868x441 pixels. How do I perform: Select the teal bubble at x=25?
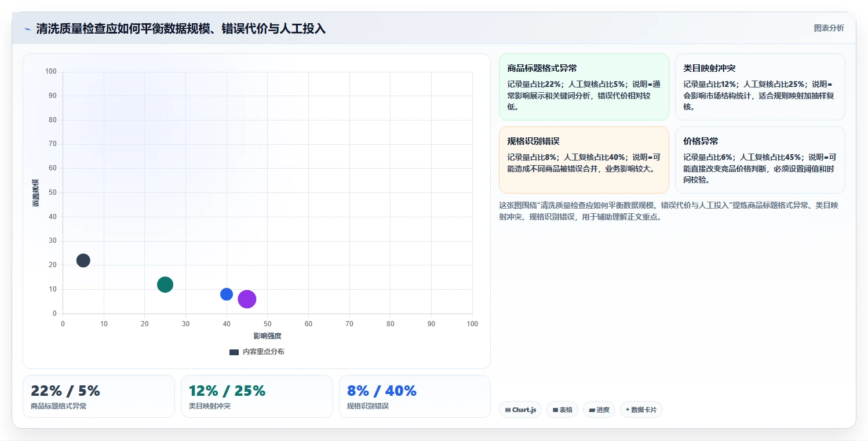[165, 285]
